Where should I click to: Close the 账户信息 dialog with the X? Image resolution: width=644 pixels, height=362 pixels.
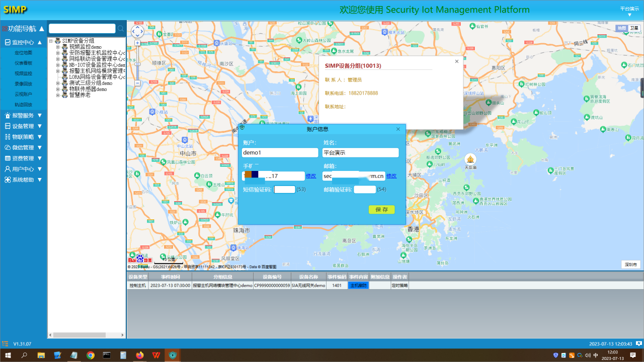(398, 129)
